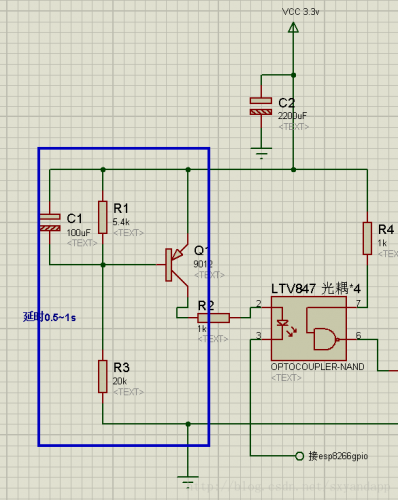Click the R1 5.4k resistor body
The width and height of the screenshot is (398, 500).
(x=103, y=217)
